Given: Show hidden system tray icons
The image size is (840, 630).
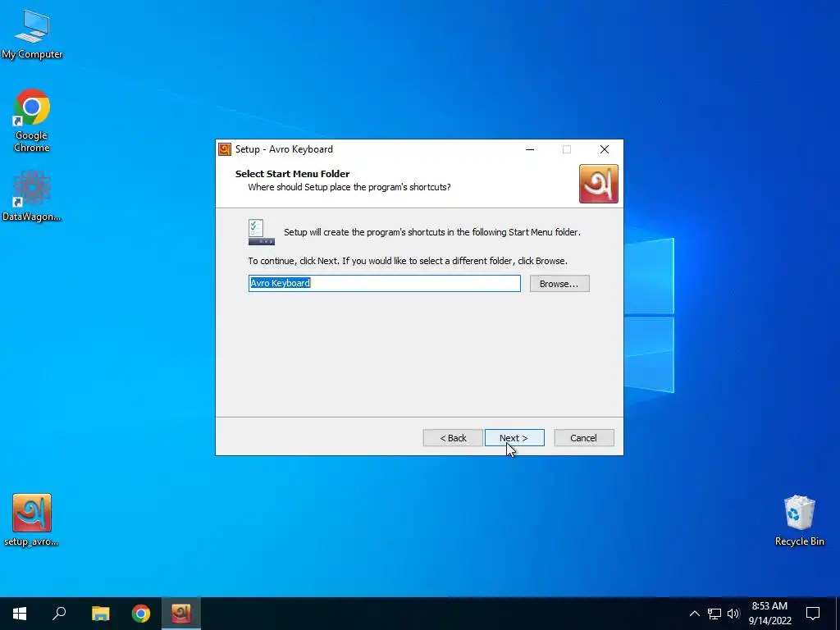Looking at the screenshot, I should [x=694, y=614].
